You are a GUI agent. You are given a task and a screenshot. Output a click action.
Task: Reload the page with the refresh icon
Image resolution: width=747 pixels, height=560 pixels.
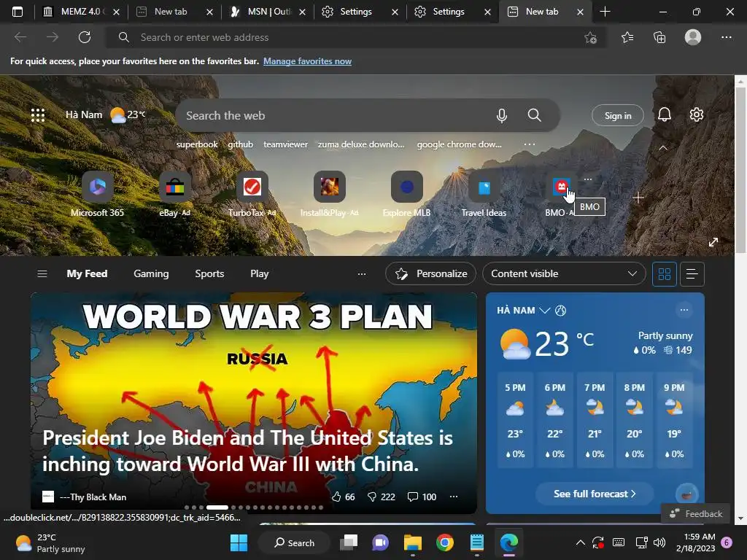85,37
